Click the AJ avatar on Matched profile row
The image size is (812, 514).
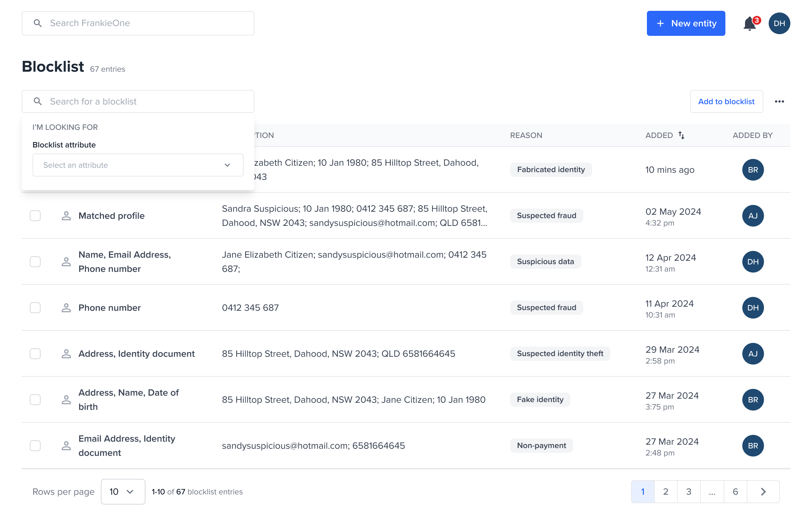pyautogui.click(x=753, y=216)
